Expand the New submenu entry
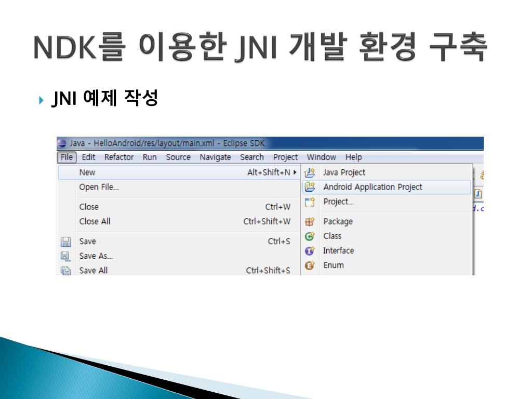This screenshot has height=399, width=532. (179, 172)
